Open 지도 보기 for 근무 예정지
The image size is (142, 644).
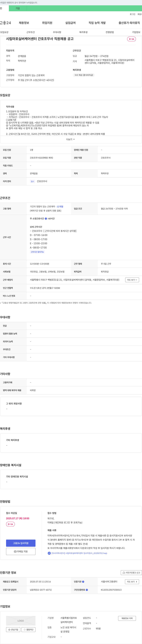click(132, 280)
